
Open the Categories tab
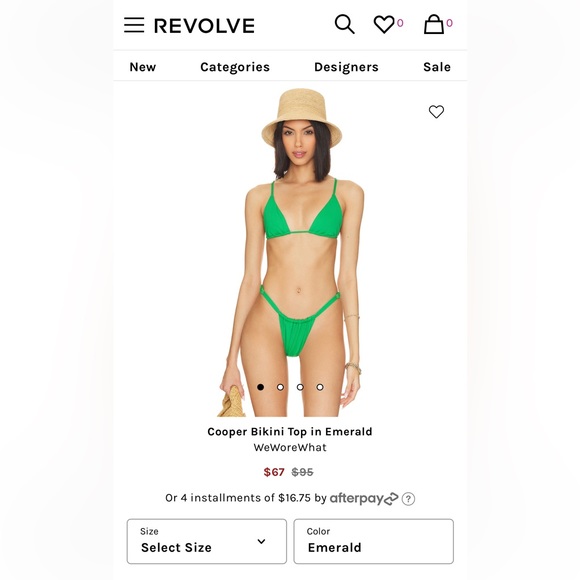pyautogui.click(x=235, y=67)
